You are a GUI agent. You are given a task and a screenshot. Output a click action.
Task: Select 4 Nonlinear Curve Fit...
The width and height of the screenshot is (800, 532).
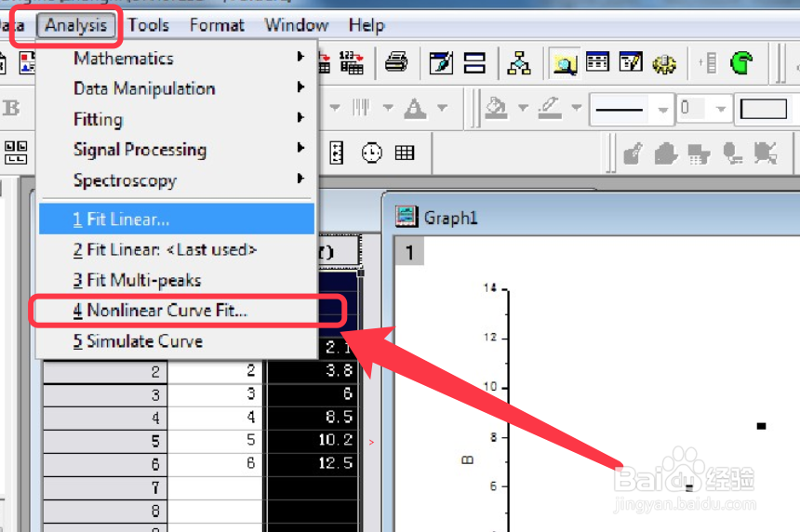177,310
